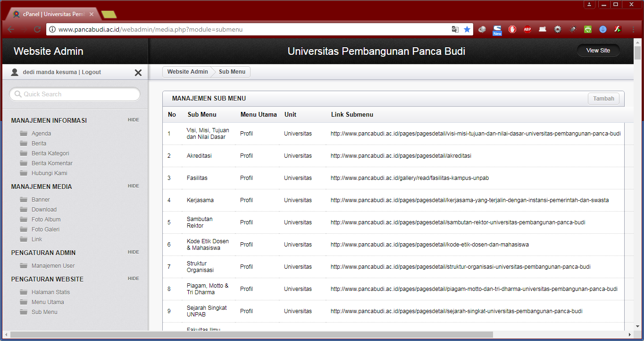Click the blue download arrow extension icon
This screenshot has height=341, width=644.
603,29
